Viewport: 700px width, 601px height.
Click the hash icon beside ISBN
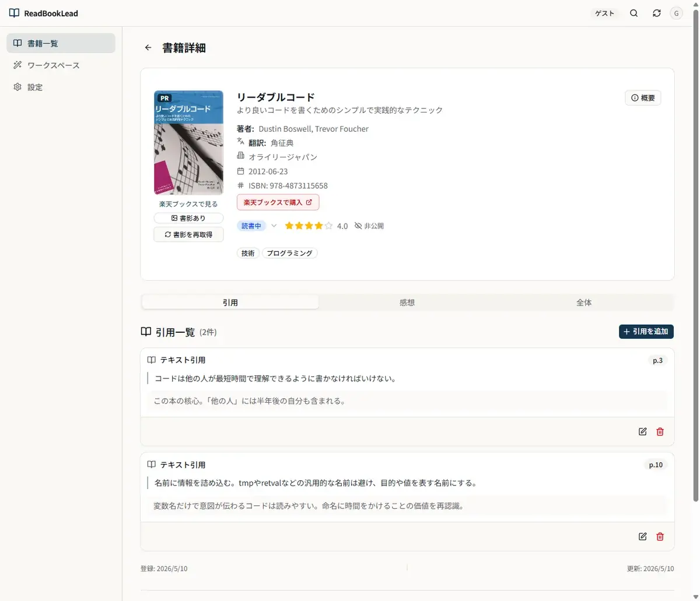click(240, 185)
